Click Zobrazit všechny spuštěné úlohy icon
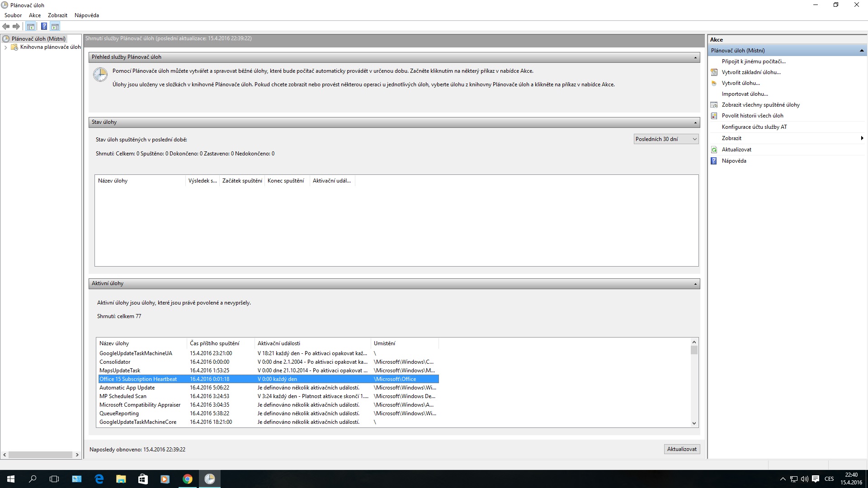The width and height of the screenshot is (868, 488). tap(714, 105)
